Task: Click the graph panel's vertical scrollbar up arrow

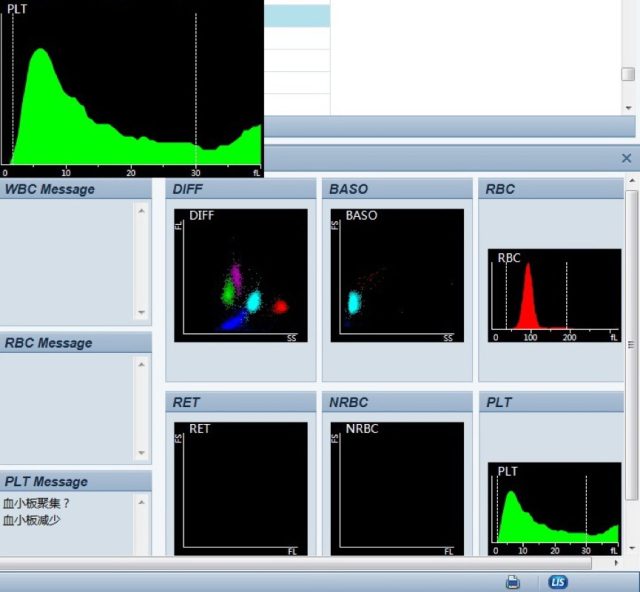Action: tap(632, 180)
